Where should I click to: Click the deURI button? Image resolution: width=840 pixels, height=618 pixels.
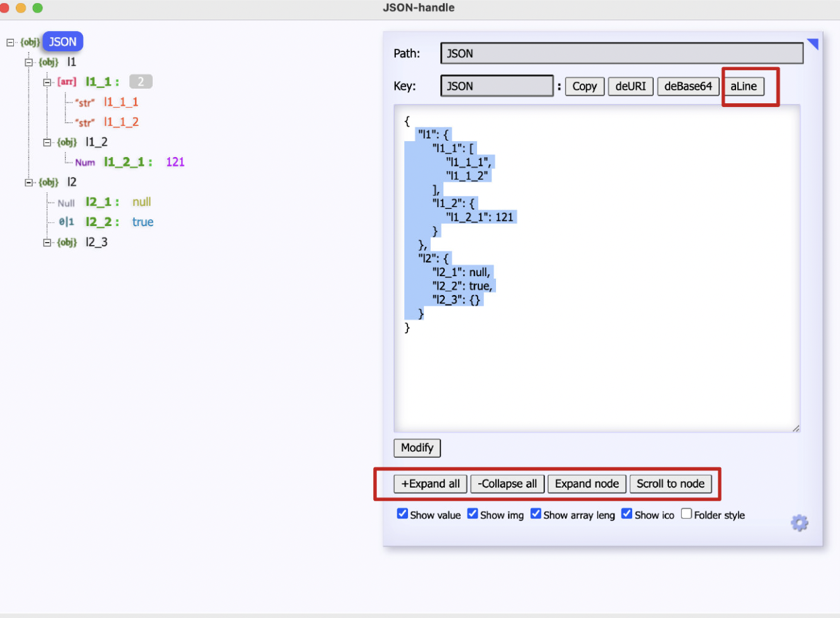630,86
